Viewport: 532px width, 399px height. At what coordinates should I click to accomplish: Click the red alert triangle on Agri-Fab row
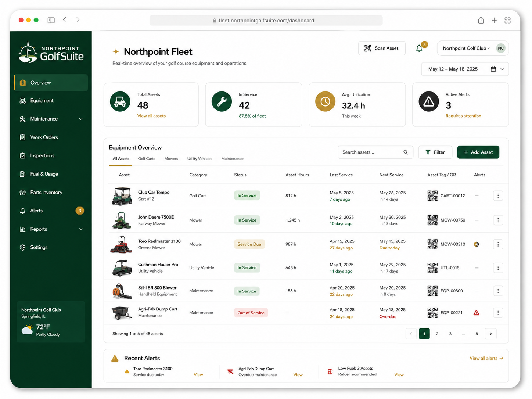click(x=477, y=313)
